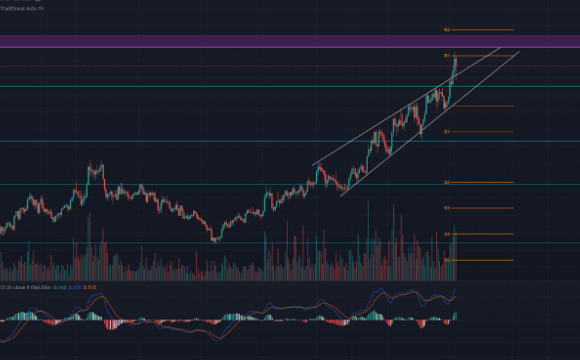Image resolution: width=580 pixels, height=360 pixels.
Task: Click the R2 pivot level label
Action: pos(447,30)
